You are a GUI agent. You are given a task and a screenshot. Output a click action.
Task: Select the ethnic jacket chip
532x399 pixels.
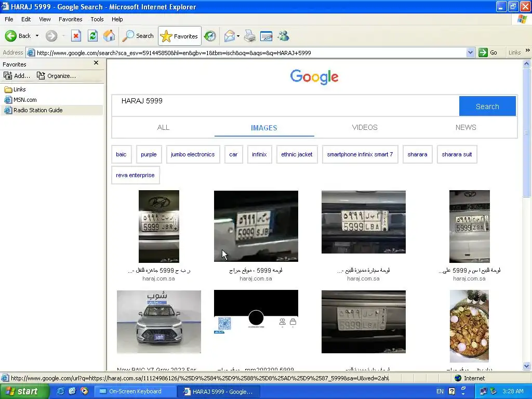297,154
